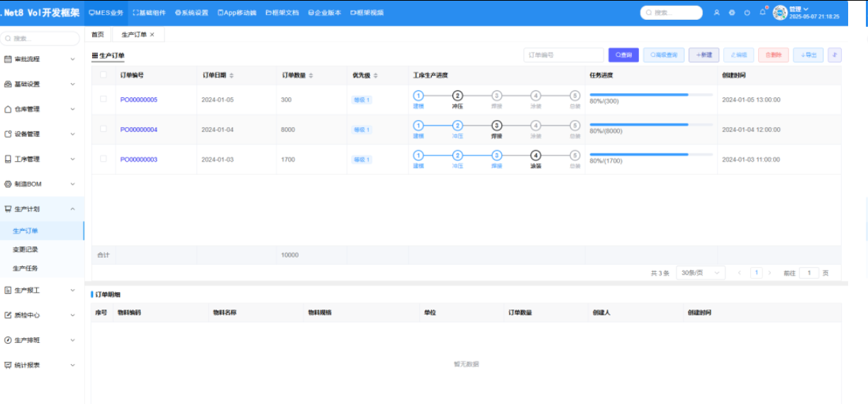Click the task progress bar for PO00000005
868x404 pixels.
point(650,94)
